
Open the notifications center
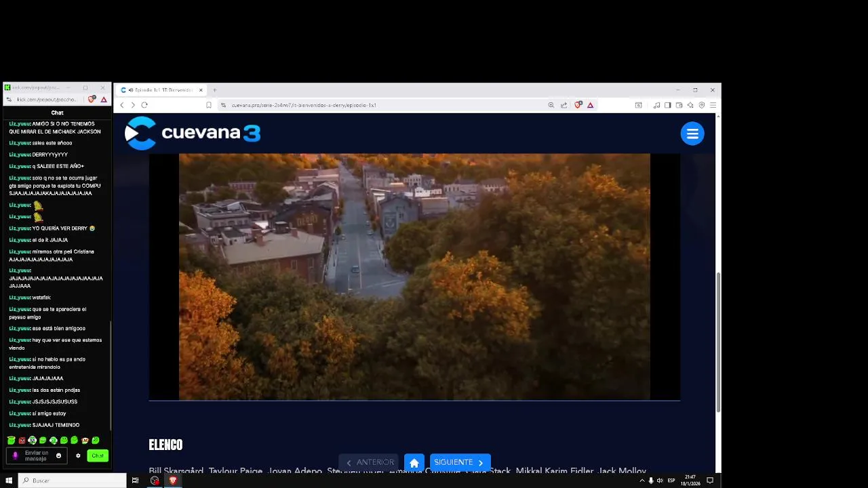pos(710,481)
